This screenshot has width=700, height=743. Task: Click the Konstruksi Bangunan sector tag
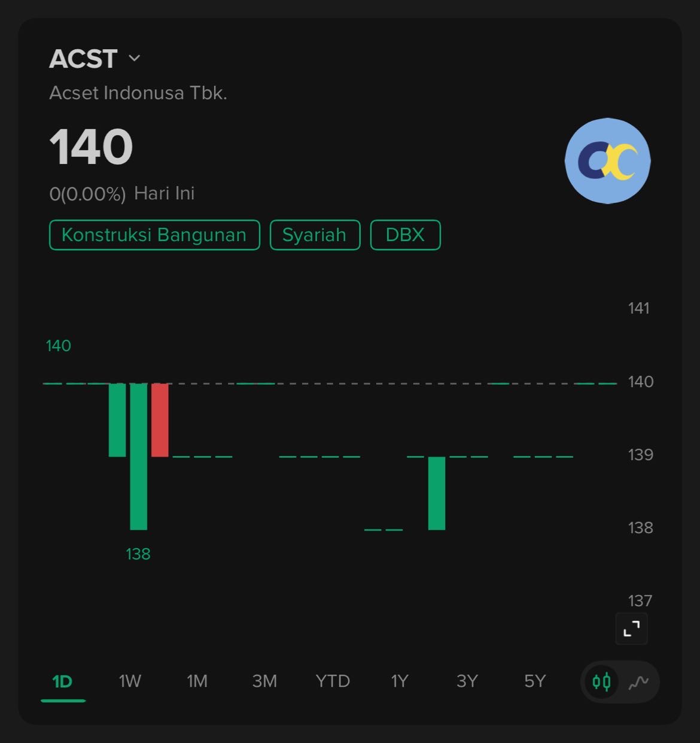coord(154,235)
